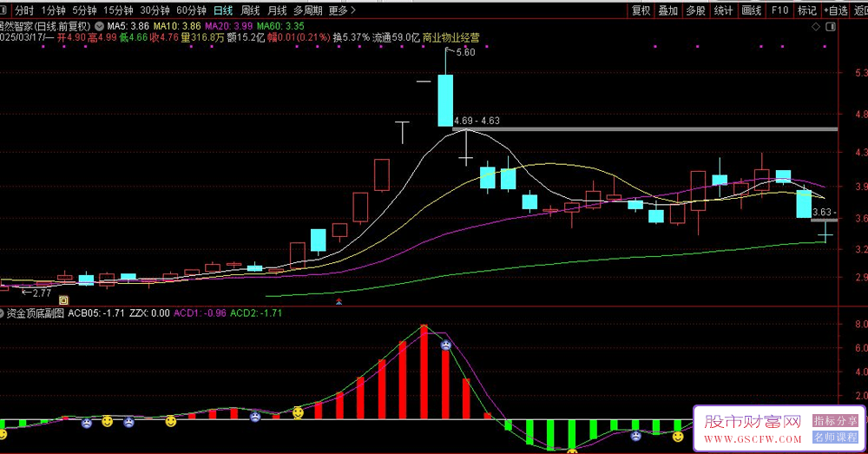
Task: Click the panel icon left of 分时
Action: [x=3, y=10]
